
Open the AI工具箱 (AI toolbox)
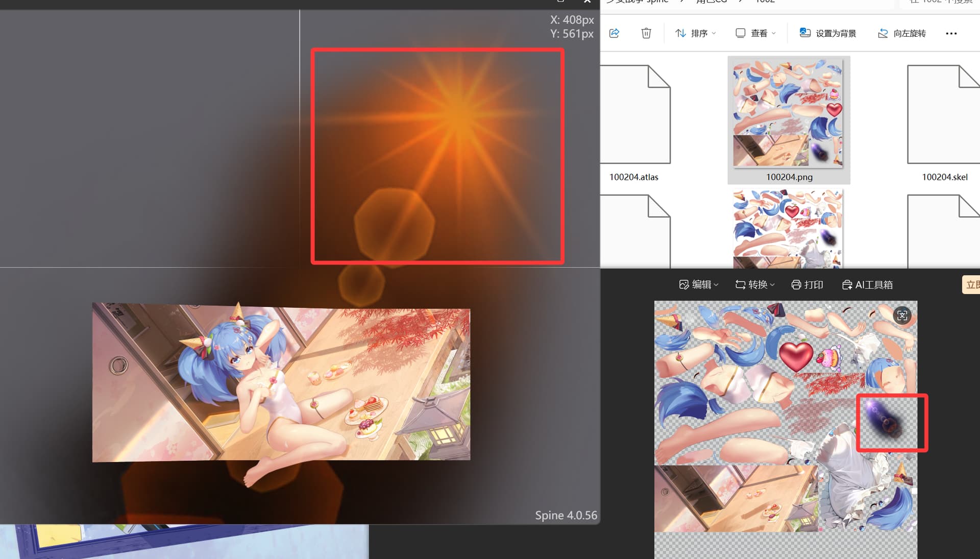point(867,284)
